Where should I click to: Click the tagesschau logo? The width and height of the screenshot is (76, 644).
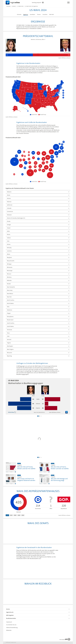pos(13,3)
